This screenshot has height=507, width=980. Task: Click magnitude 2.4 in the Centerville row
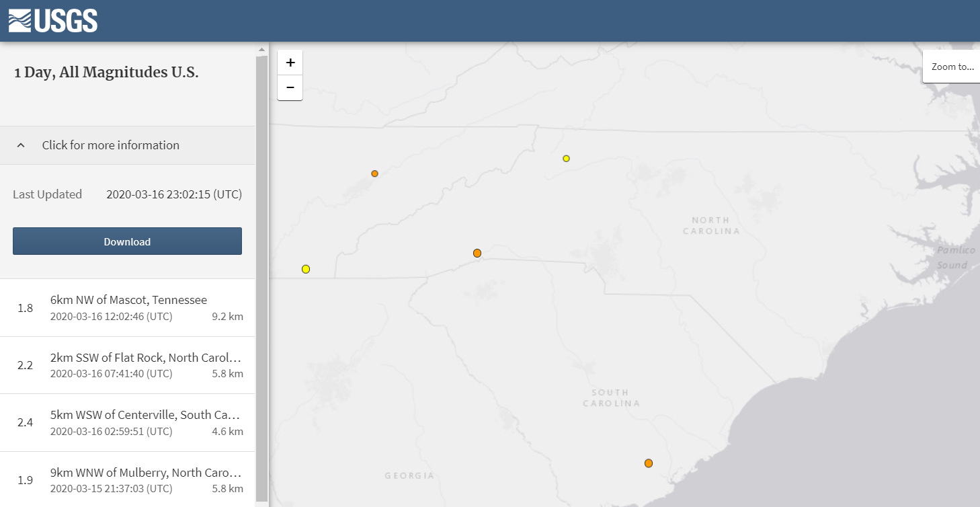tap(26, 423)
